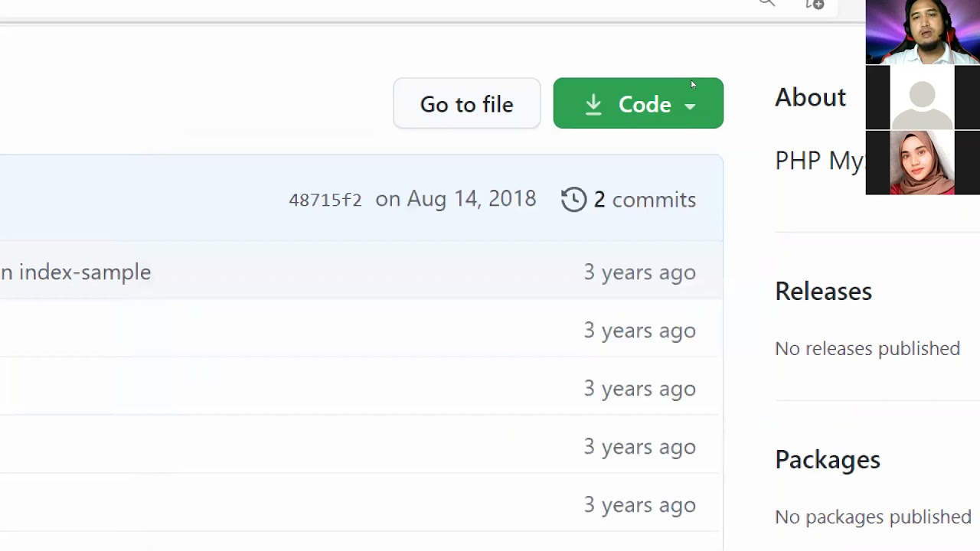Click the browser search magnifier icon
The height and width of the screenshot is (551, 980).
766,3
